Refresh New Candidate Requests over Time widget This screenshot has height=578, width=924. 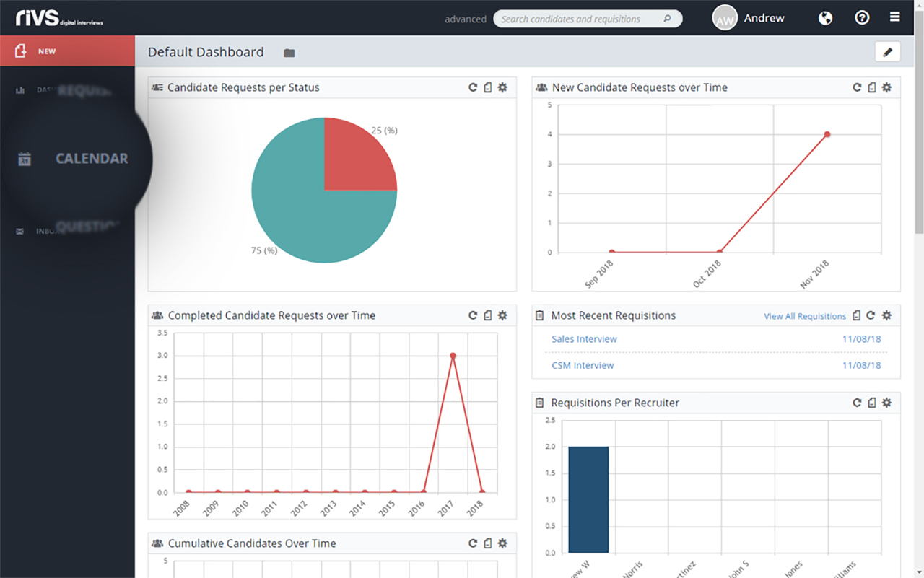click(857, 87)
